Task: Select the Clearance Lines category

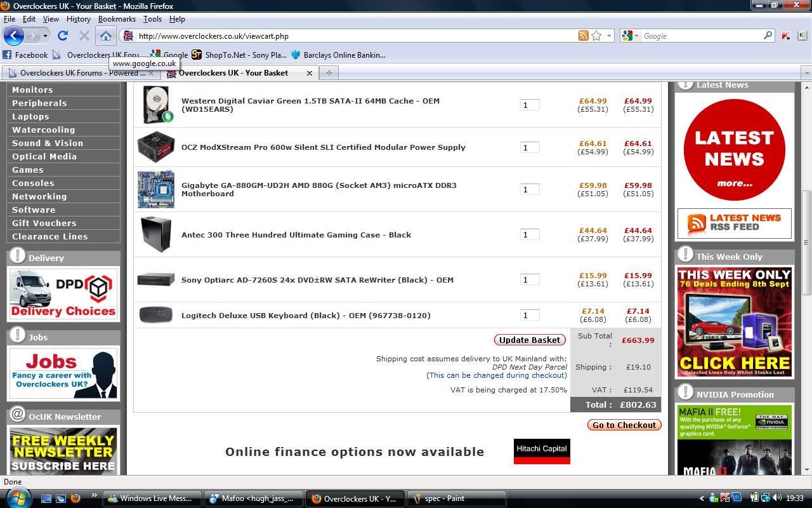Action: pos(63,236)
